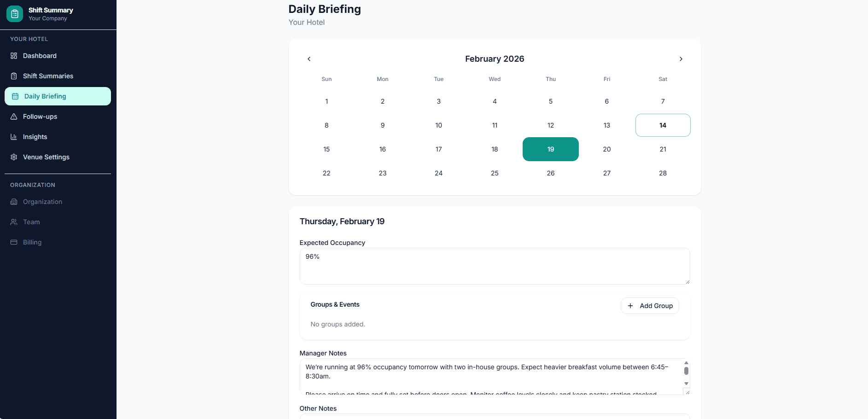The width and height of the screenshot is (868, 419).
Task: Open Venue Settings via the gear icon
Action: [x=14, y=157]
